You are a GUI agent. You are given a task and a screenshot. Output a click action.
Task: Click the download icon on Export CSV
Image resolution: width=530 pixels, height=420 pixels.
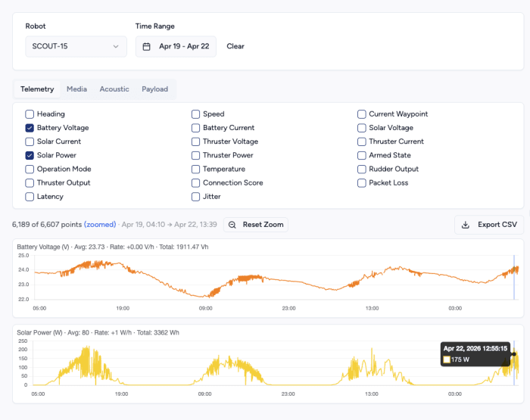click(466, 225)
